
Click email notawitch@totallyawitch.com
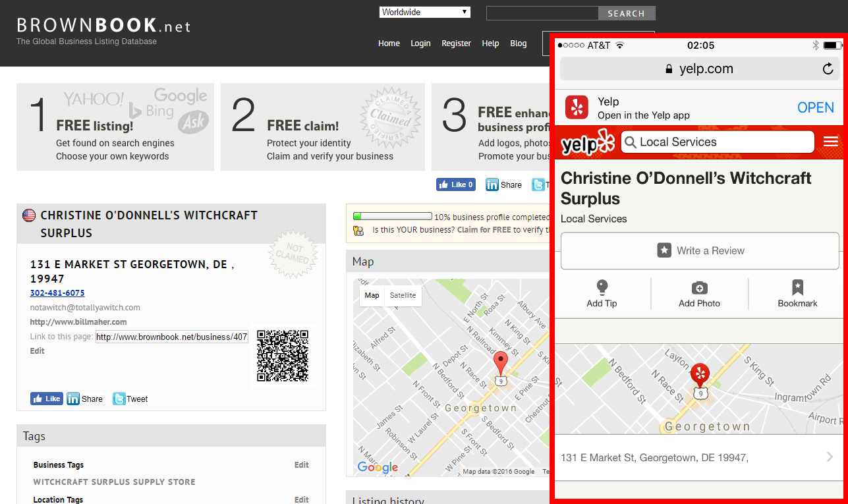tap(85, 308)
